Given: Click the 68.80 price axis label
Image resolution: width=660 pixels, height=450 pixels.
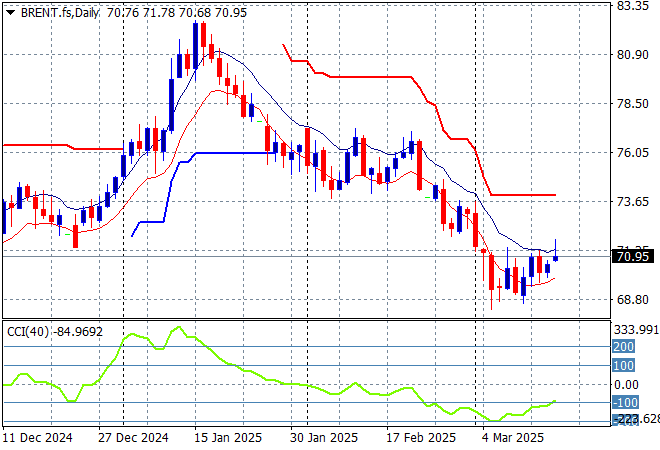Looking at the screenshot, I should [x=633, y=300].
